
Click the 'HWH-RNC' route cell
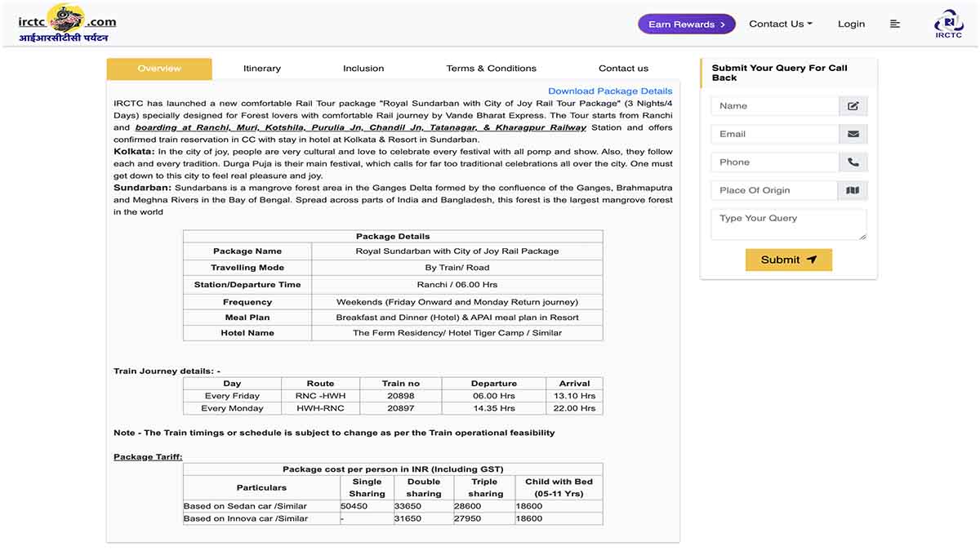[x=320, y=408]
